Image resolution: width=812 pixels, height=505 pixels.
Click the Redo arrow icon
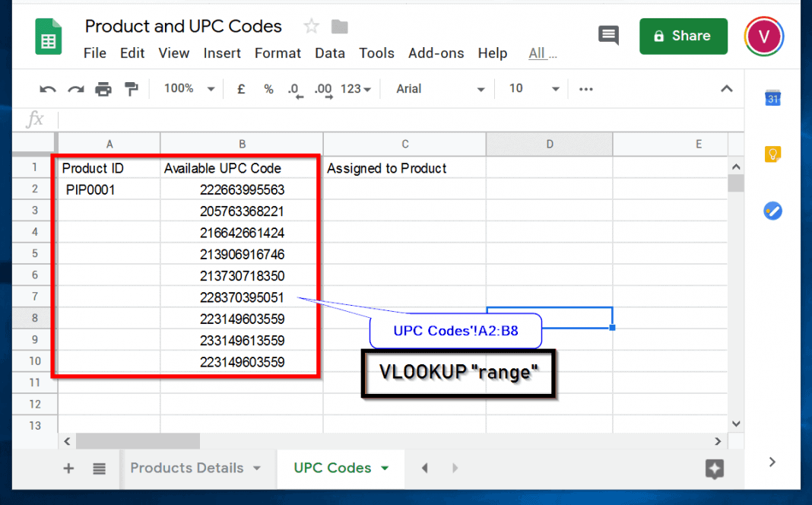[75, 90]
